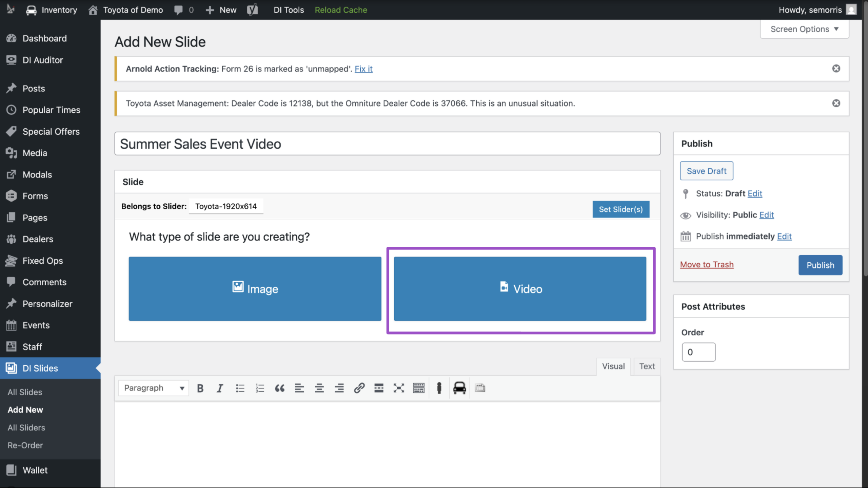
Task: Go to All Slides submenu
Action: pos(25,392)
